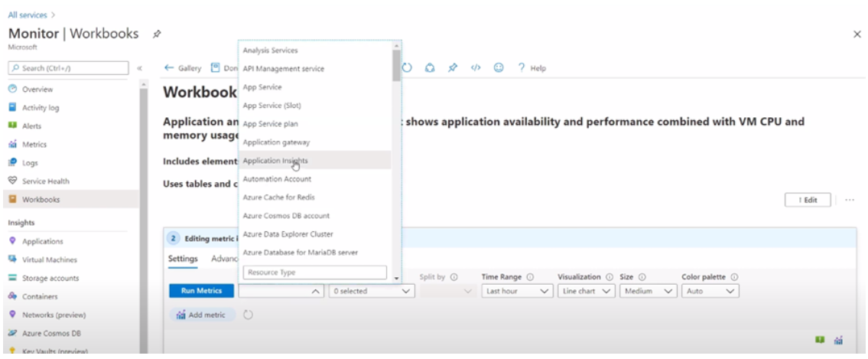The width and height of the screenshot is (868, 359).
Task: Click the Done Editing save icon
Action: coord(216,67)
